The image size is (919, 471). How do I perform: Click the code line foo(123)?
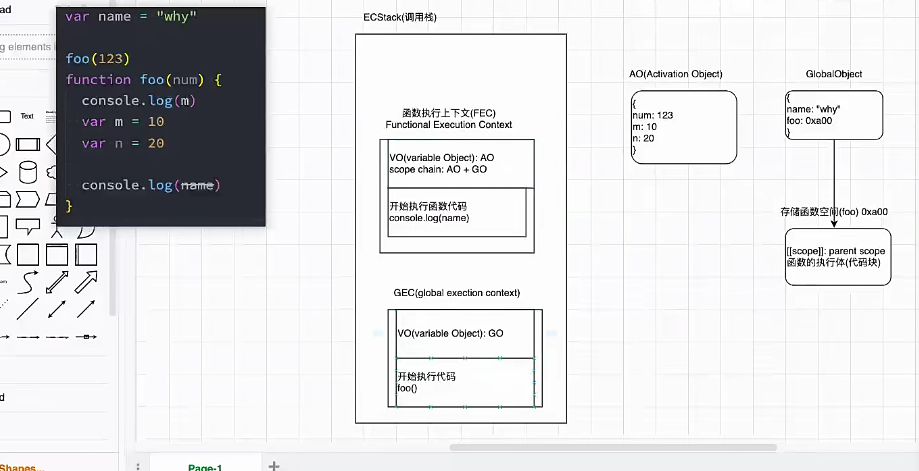[97, 59]
